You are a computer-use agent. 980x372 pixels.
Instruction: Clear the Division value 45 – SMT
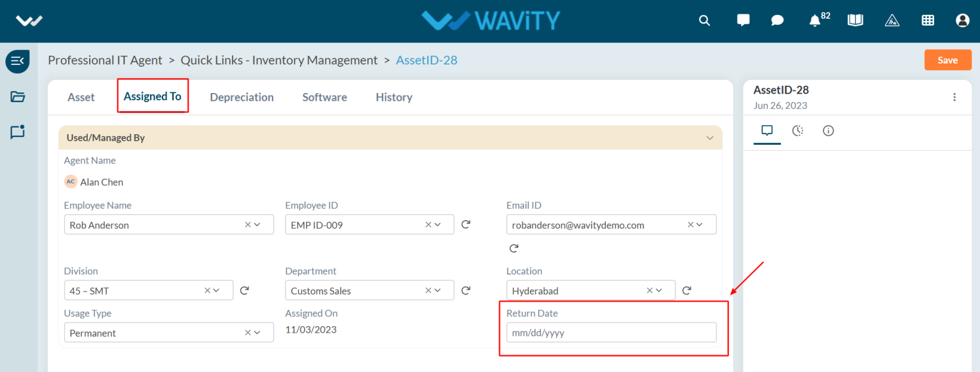[207, 290]
